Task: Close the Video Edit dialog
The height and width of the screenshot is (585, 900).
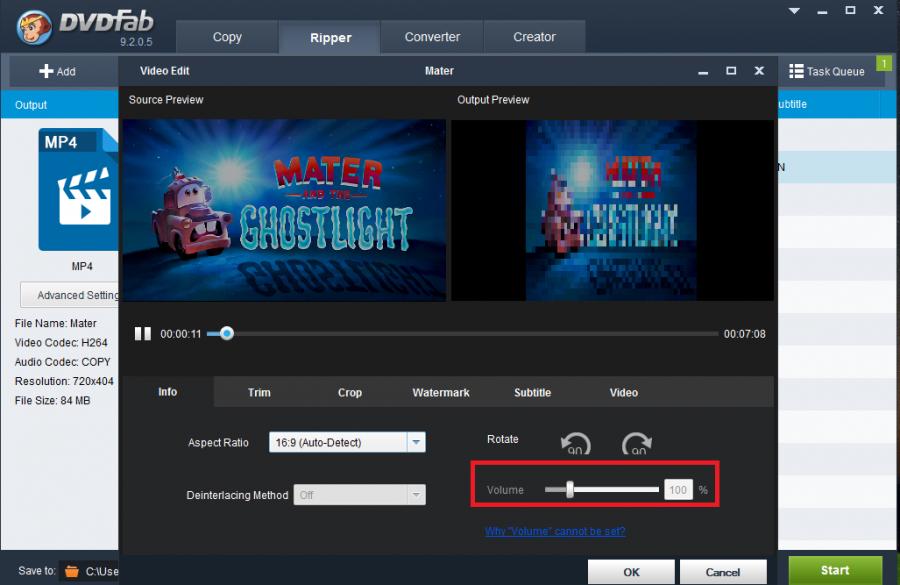Action: (x=759, y=71)
